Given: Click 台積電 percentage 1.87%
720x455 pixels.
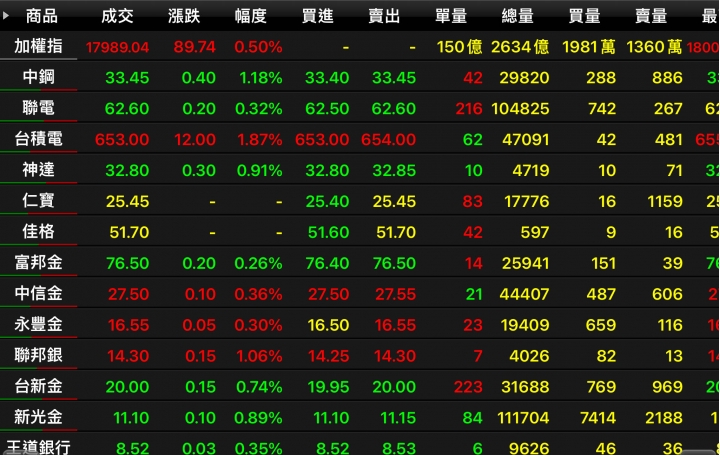Looking at the screenshot, I should coord(259,140).
